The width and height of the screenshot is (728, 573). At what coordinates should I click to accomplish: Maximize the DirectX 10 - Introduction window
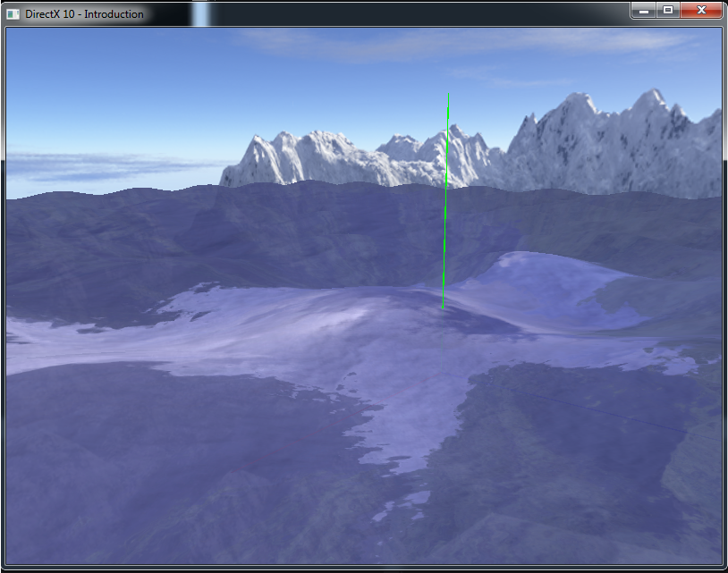(x=668, y=10)
